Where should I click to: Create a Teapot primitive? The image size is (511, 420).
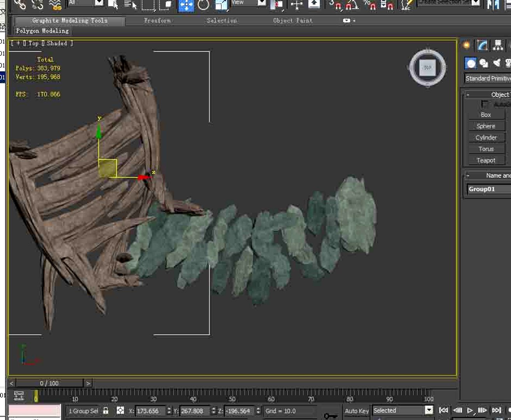[x=486, y=160]
